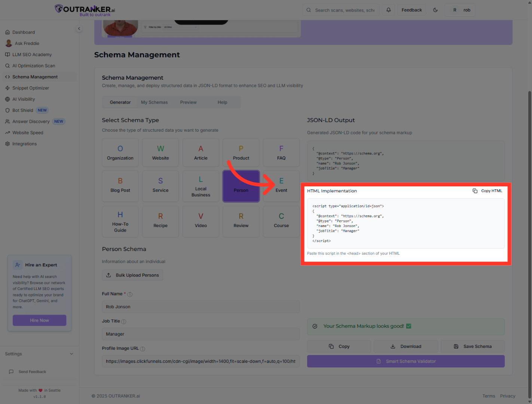Image resolution: width=532 pixels, height=404 pixels.
Task: Switch to the Preview tab
Action: pos(188,102)
